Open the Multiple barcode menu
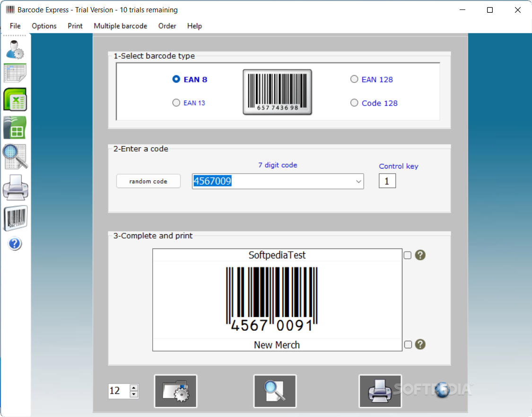The width and height of the screenshot is (532, 417). [121, 26]
